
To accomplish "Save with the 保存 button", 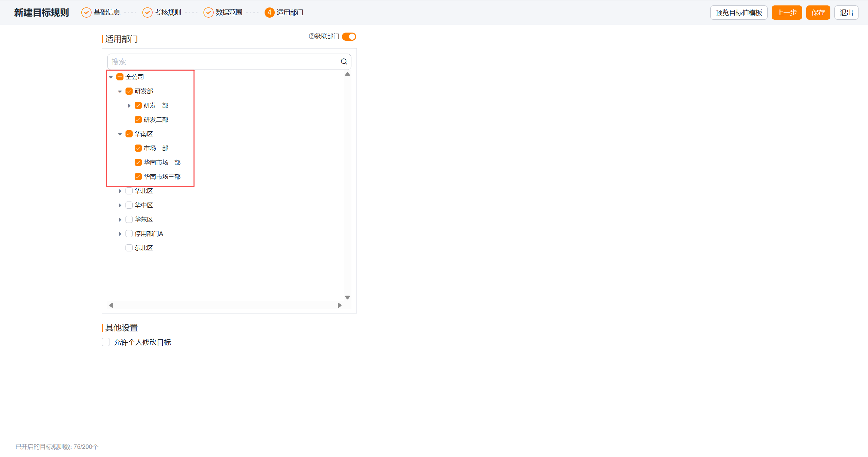I will point(818,13).
